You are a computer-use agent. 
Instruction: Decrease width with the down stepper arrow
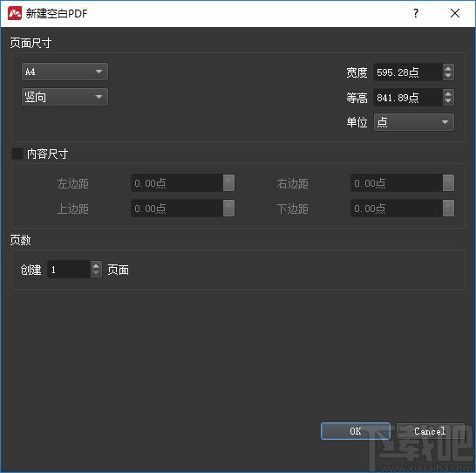click(x=448, y=76)
